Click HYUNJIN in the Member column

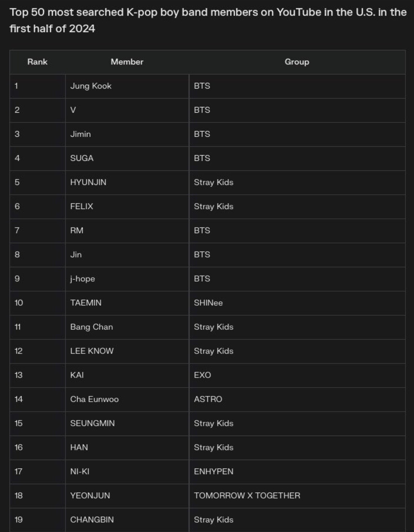click(x=88, y=182)
